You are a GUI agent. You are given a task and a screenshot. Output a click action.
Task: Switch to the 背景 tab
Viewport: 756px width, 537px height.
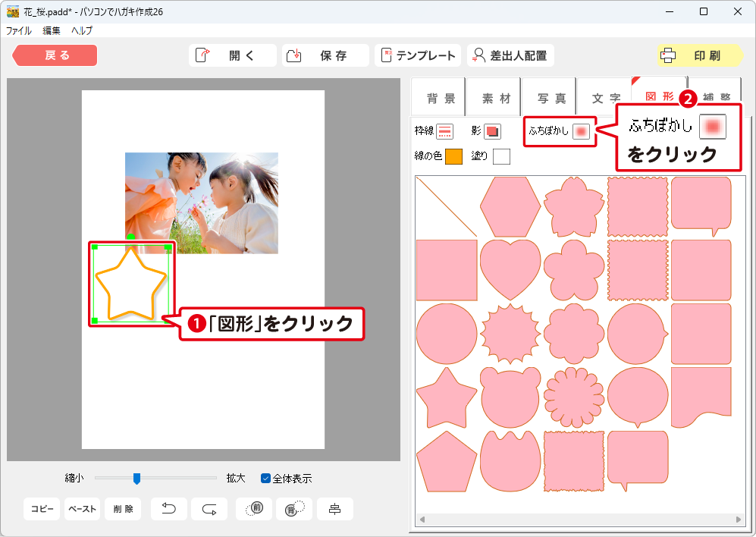[441, 99]
